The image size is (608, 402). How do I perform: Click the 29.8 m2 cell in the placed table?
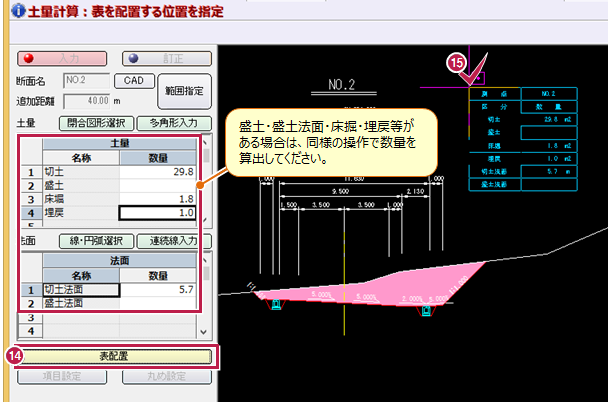[x=549, y=119]
